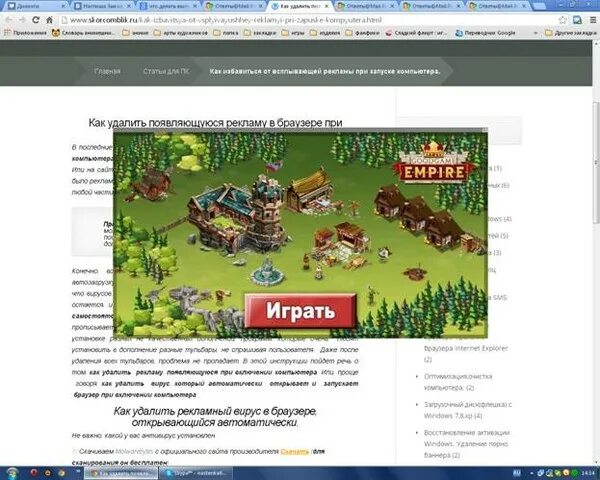Switch to the last Ответы@Mail tab

[499, 6]
